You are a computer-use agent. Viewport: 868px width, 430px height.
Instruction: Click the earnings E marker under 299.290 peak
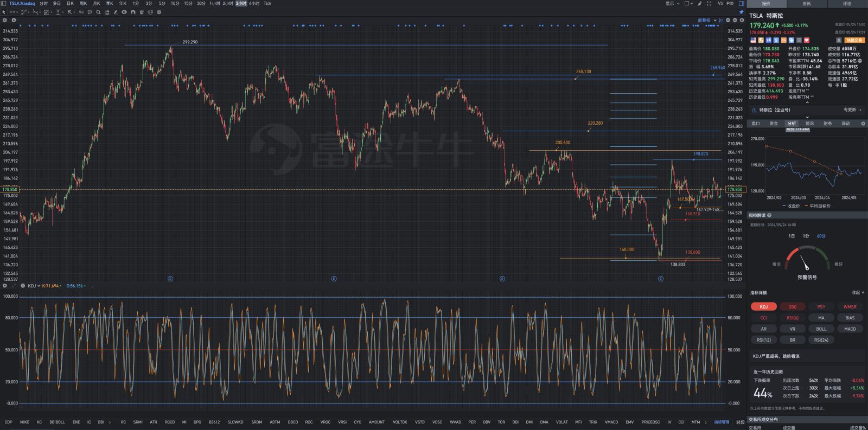170,279
